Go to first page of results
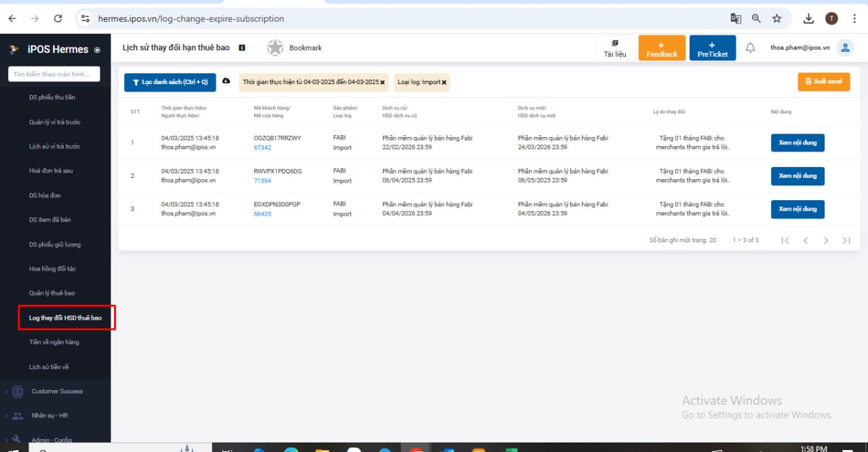The width and height of the screenshot is (868, 452). coord(785,240)
